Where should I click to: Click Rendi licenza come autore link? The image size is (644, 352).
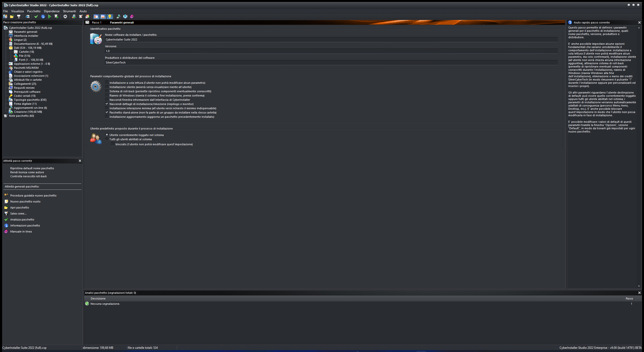coord(27,172)
